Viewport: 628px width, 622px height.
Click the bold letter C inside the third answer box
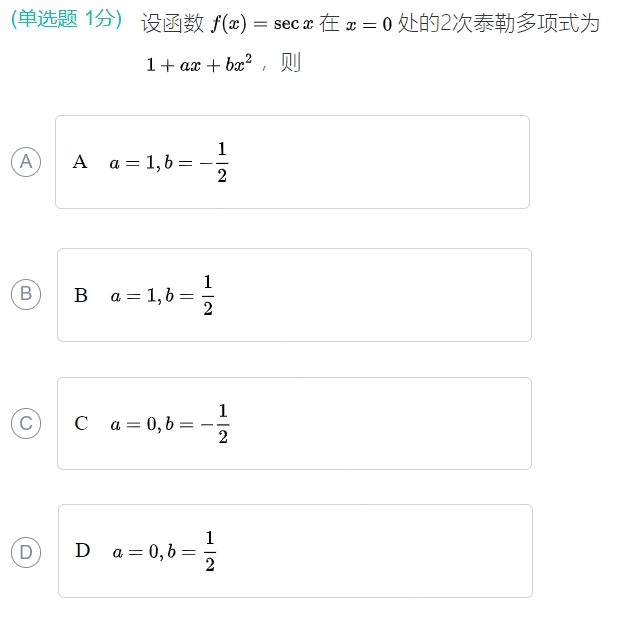[x=81, y=423]
